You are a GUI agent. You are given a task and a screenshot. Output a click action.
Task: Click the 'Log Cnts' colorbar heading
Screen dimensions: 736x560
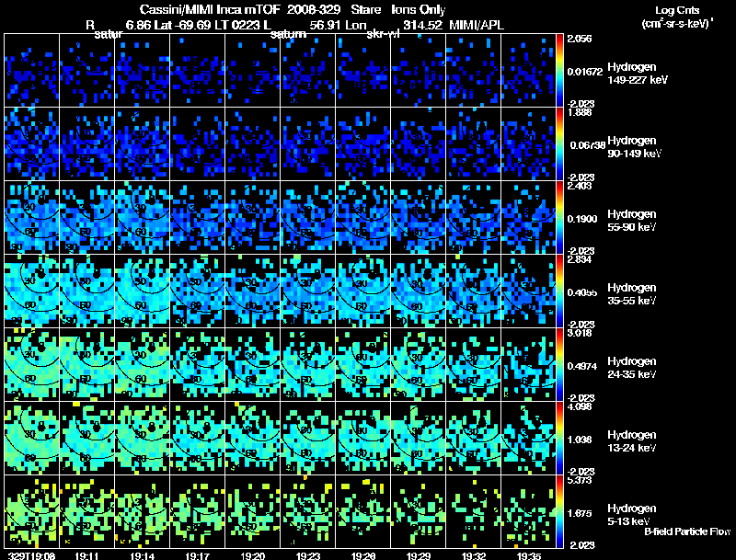[677, 10]
